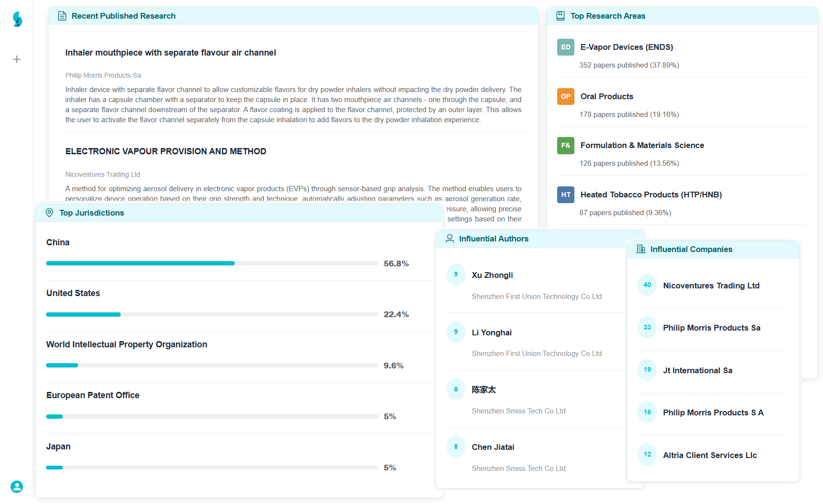Click the China jurisdiction progress bar
This screenshot has height=504, width=823.
pyautogui.click(x=212, y=263)
